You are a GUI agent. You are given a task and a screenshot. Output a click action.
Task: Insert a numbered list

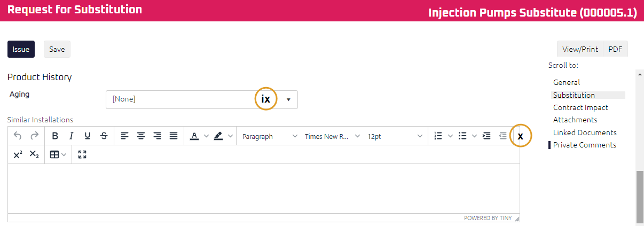[438, 136]
